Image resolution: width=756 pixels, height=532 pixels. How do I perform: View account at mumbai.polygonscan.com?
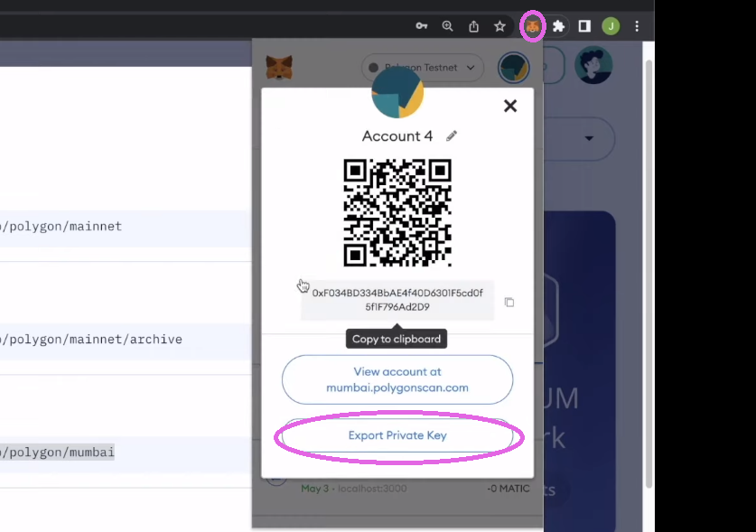[x=397, y=379]
